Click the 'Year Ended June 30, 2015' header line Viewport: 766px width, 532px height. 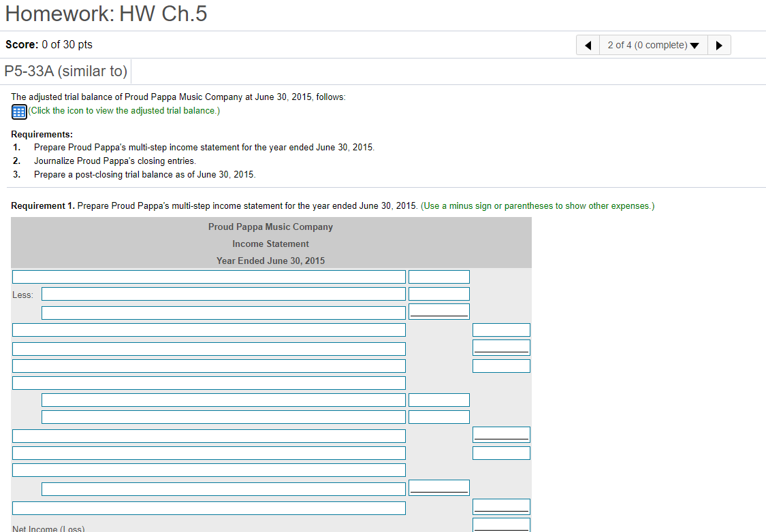270,261
